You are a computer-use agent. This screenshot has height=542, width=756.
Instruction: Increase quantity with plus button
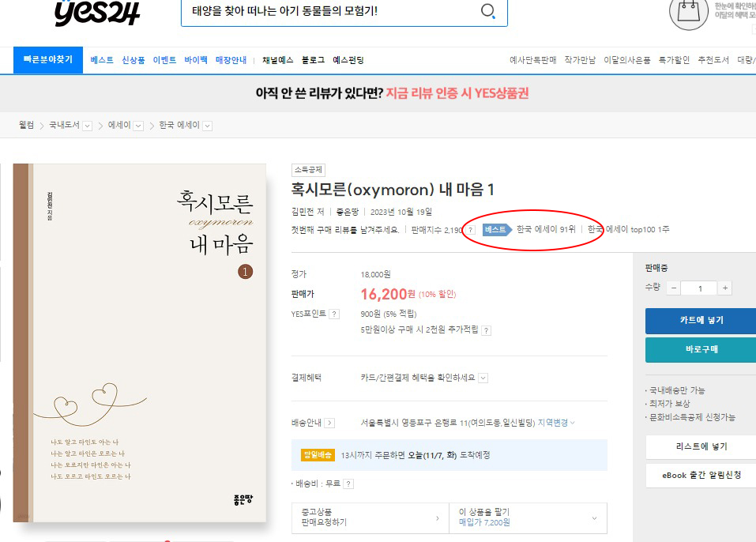click(x=724, y=288)
